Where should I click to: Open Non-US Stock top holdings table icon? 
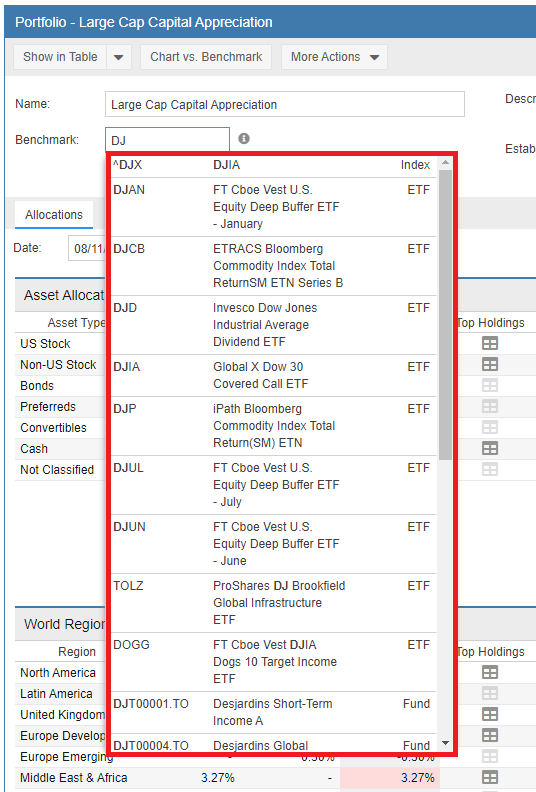tap(490, 364)
